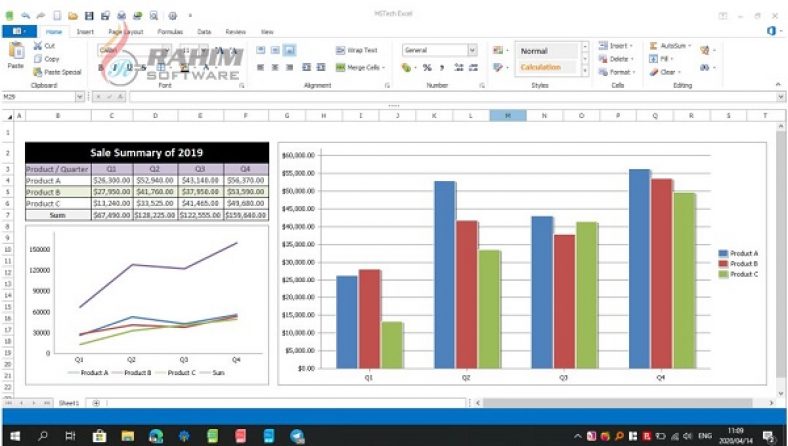Apply Percent style format
The height and width of the screenshot is (446, 788).
[427, 67]
